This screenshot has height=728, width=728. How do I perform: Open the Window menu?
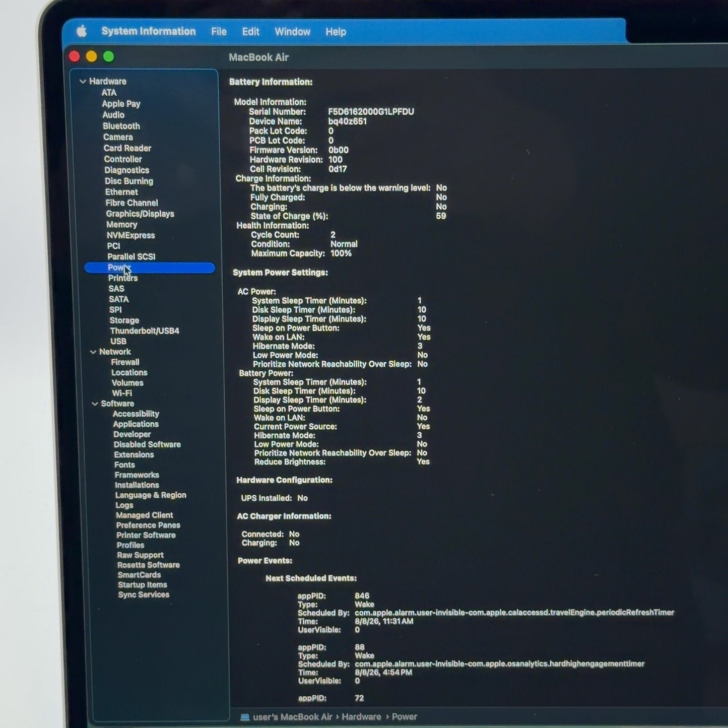click(x=292, y=32)
